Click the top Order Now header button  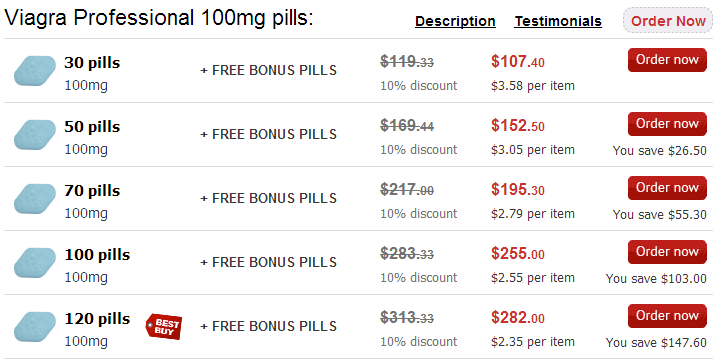[668, 21]
